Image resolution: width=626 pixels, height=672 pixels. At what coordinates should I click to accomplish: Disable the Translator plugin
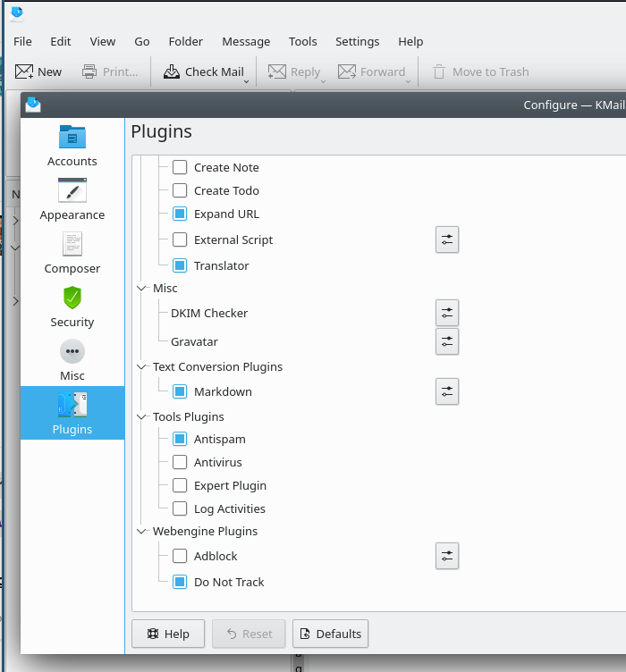180,265
